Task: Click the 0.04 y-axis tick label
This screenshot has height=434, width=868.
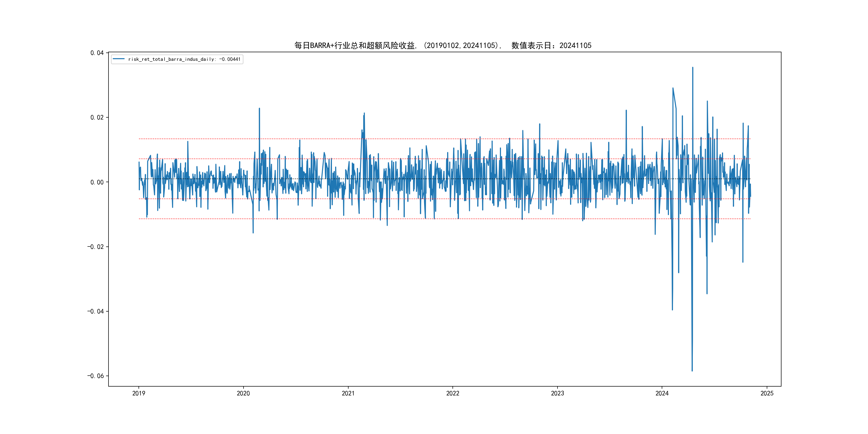Action: pyautogui.click(x=97, y=53)
